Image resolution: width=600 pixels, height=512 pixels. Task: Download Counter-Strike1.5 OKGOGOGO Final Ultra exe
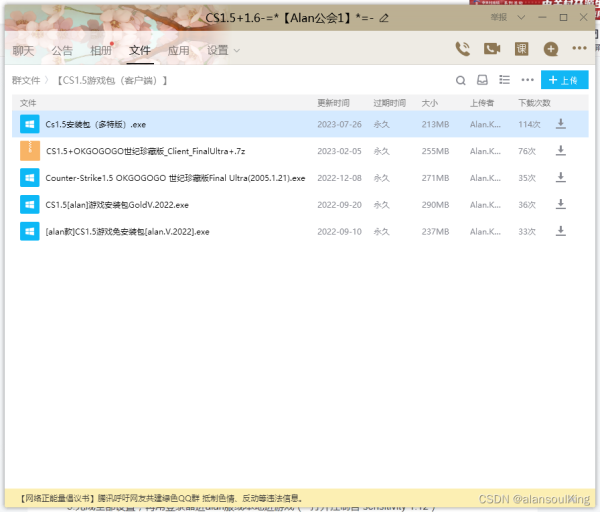561,178
